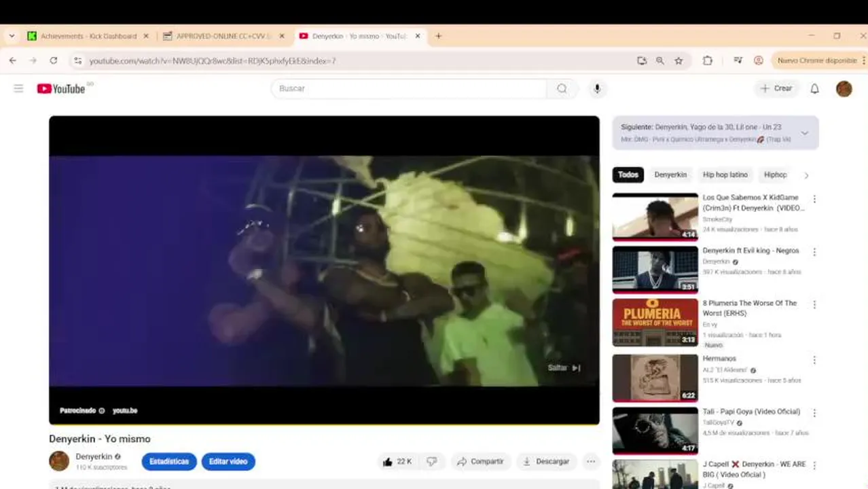The image size is (868, 489).
Task: Switch to Achievements - Kick Dashboard tab
Action: pos(88,36)
